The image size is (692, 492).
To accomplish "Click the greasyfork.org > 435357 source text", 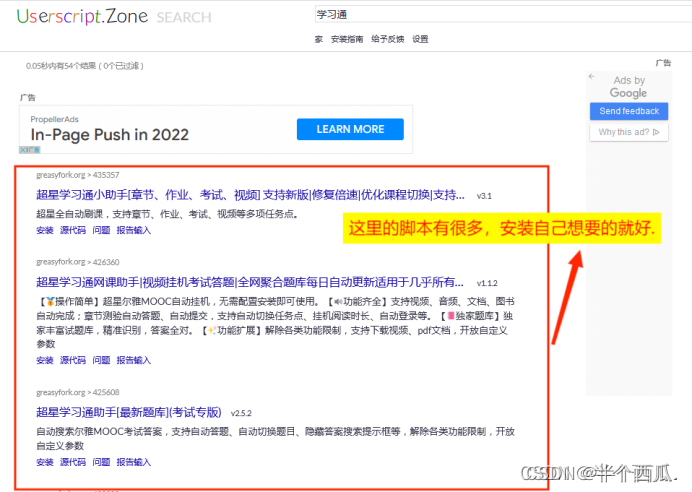I will [78, 175].
